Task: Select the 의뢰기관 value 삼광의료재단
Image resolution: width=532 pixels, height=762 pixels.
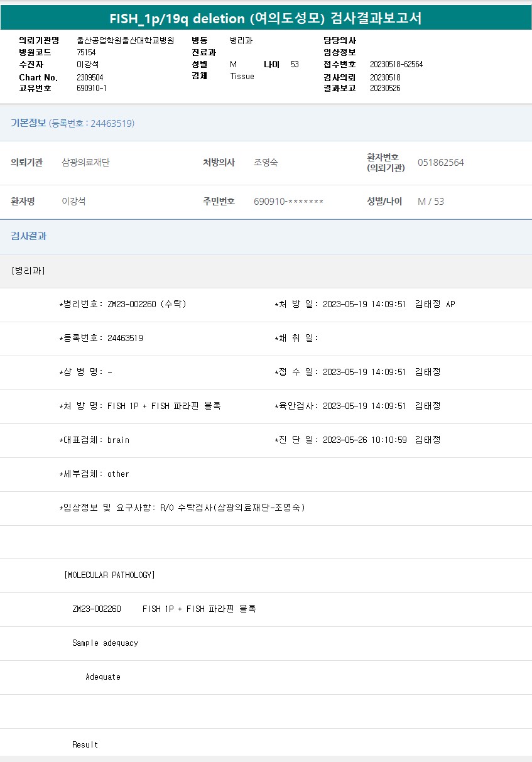Action: click(x=85, y=163)
